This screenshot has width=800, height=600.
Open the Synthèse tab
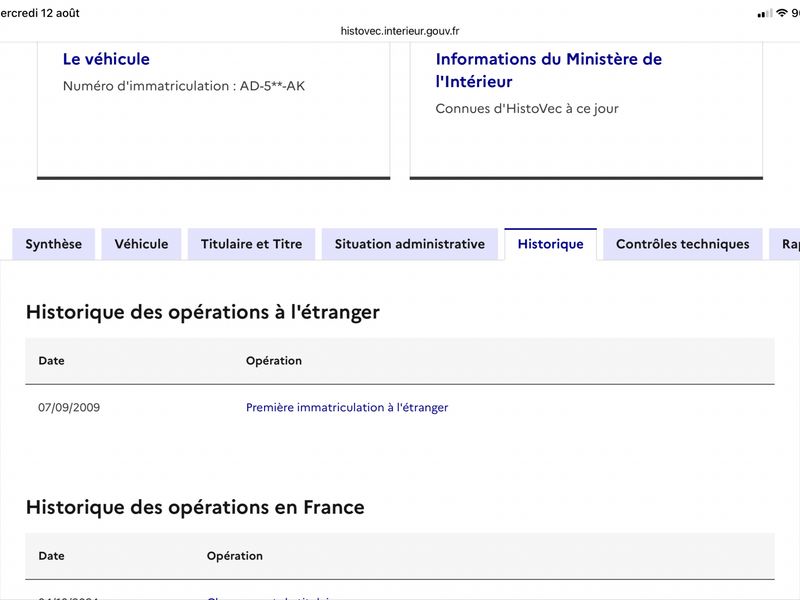click(54, 244)
